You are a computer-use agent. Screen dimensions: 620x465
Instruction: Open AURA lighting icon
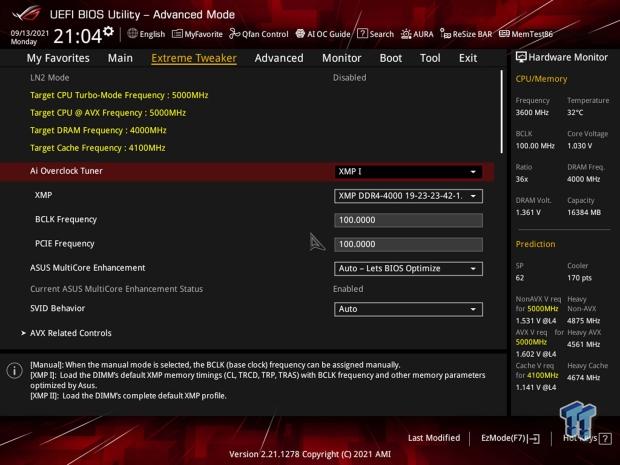pyautogui.click(x=406, y=34)
